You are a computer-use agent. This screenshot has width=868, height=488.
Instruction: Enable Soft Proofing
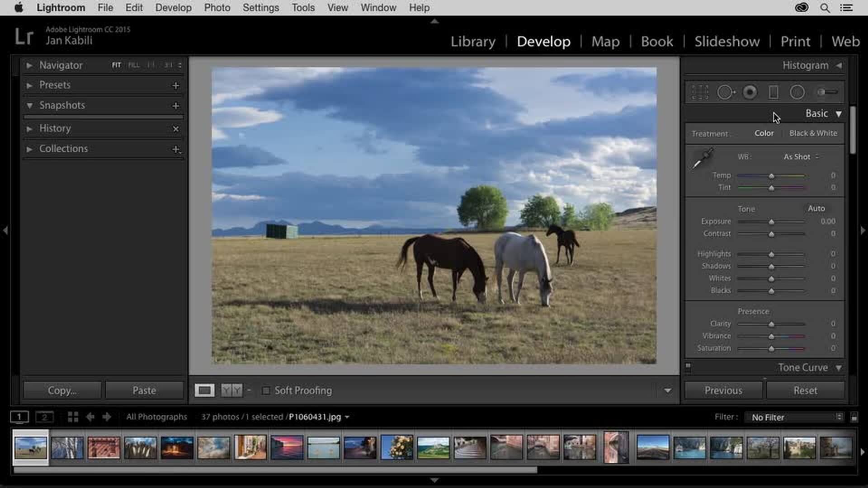click(266, 390)
